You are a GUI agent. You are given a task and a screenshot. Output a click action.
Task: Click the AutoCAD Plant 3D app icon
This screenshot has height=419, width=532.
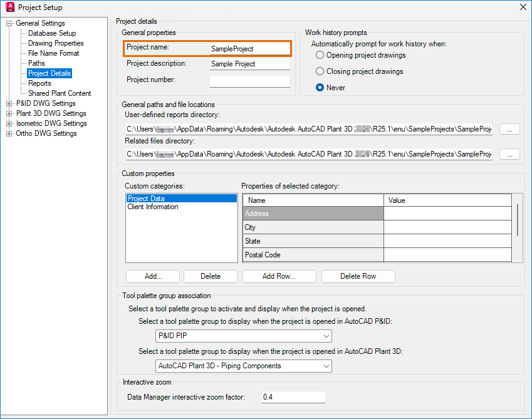[x=9, y=8]
